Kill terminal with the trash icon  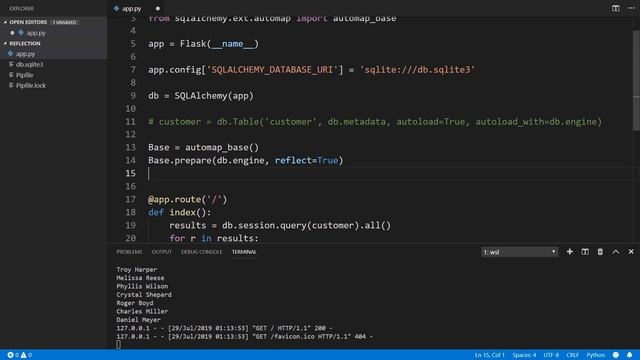(x=600, y=252)
